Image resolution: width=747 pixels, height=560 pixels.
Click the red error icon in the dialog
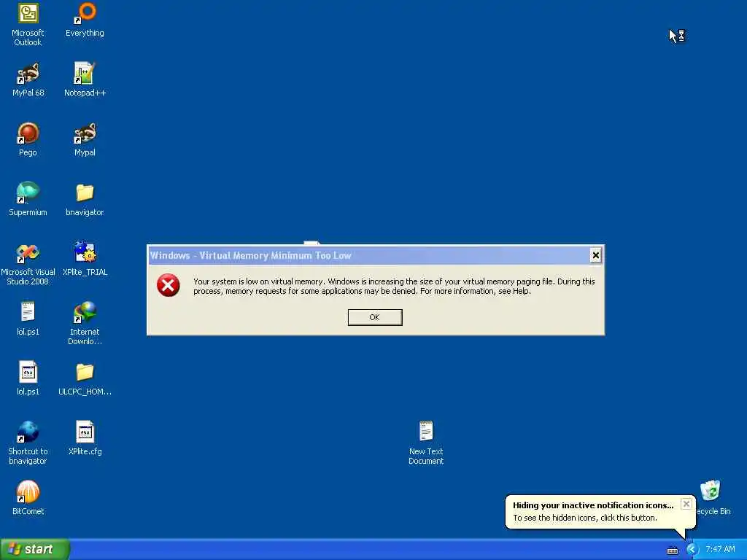pos(169,285)
